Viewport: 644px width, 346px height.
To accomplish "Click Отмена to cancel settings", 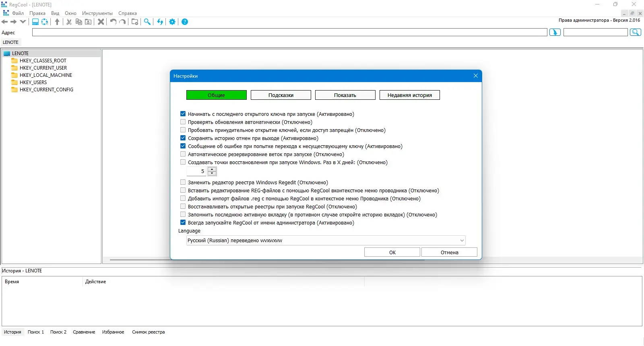I will click(x=450, y=252).
